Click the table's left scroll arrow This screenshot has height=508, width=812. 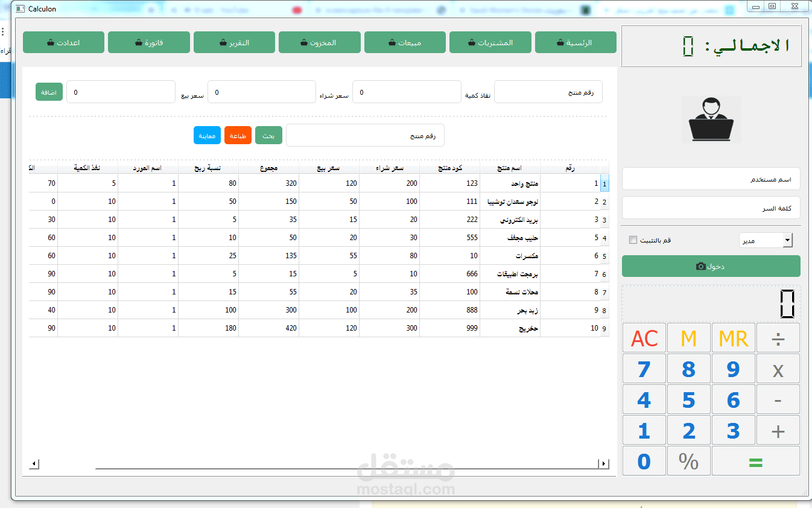pos(34,464)
